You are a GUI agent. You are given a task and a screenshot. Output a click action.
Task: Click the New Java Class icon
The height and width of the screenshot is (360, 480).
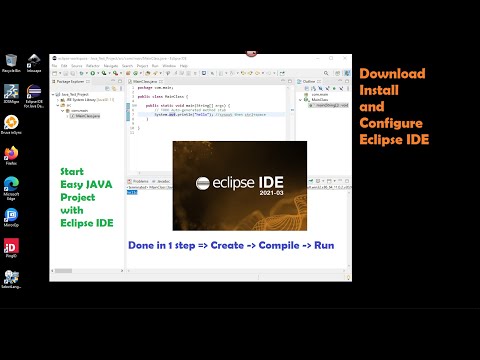click(135, 73)
